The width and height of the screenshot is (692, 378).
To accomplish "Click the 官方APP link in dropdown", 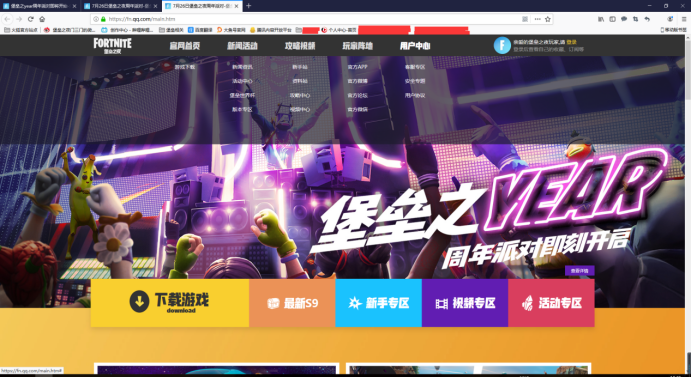I will pos(357,67).
